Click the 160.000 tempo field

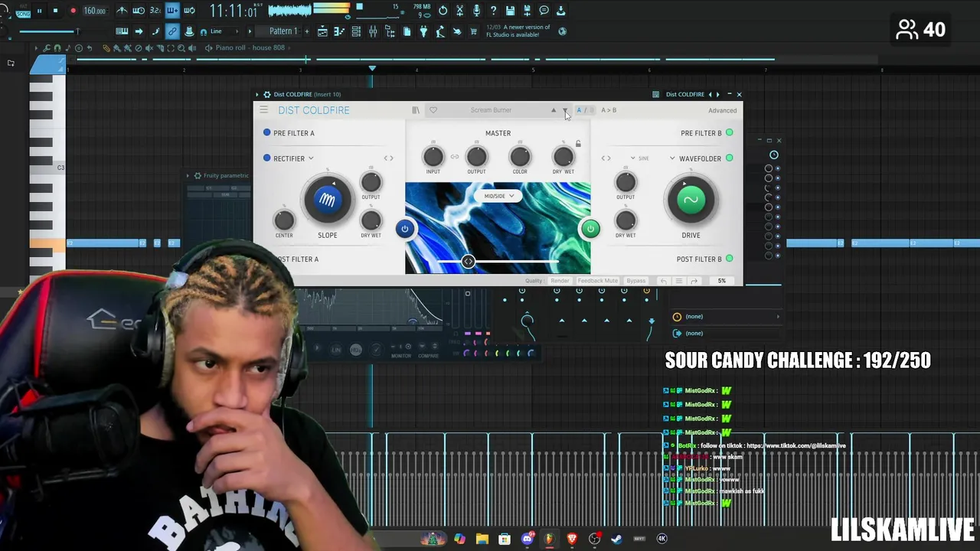pos(94,11)
